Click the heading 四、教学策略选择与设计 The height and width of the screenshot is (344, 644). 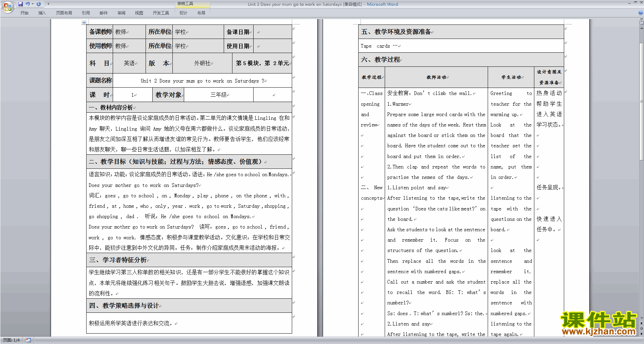pyautogui.click(x=124, y=305)
